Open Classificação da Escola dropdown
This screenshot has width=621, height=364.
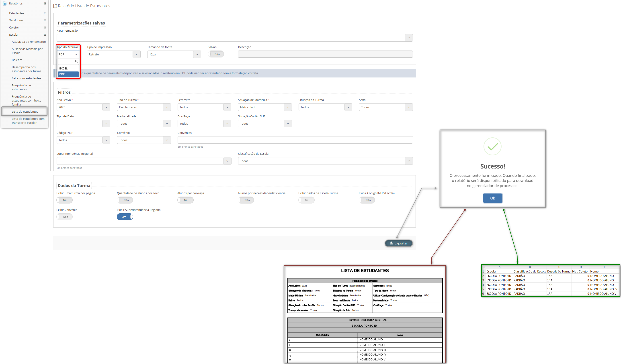(x=325, y=161)
